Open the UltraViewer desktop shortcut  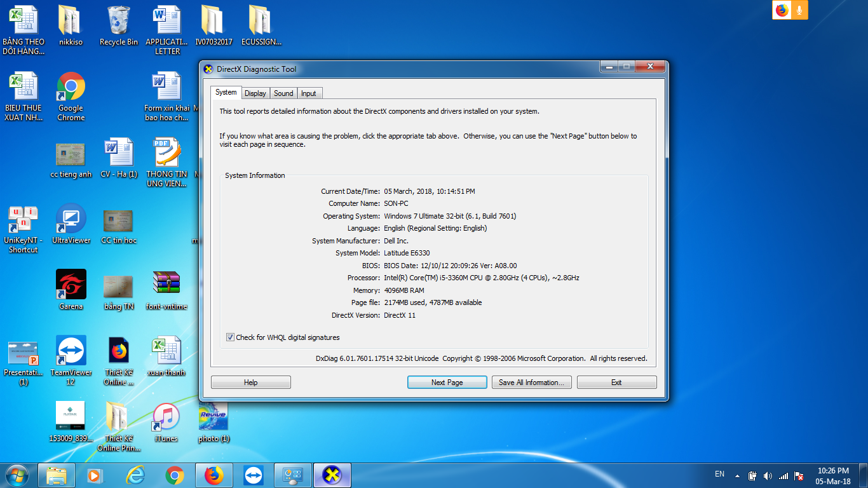point(71,219)
